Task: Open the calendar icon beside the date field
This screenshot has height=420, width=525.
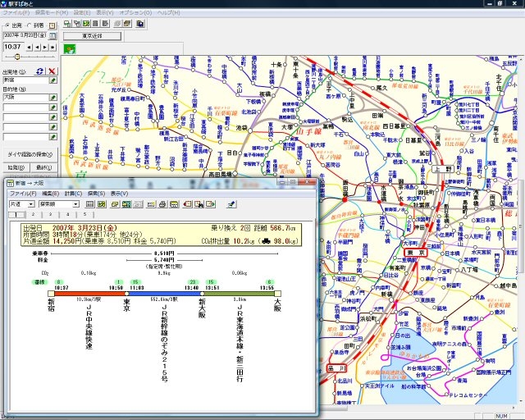Action: coord(52,36)
